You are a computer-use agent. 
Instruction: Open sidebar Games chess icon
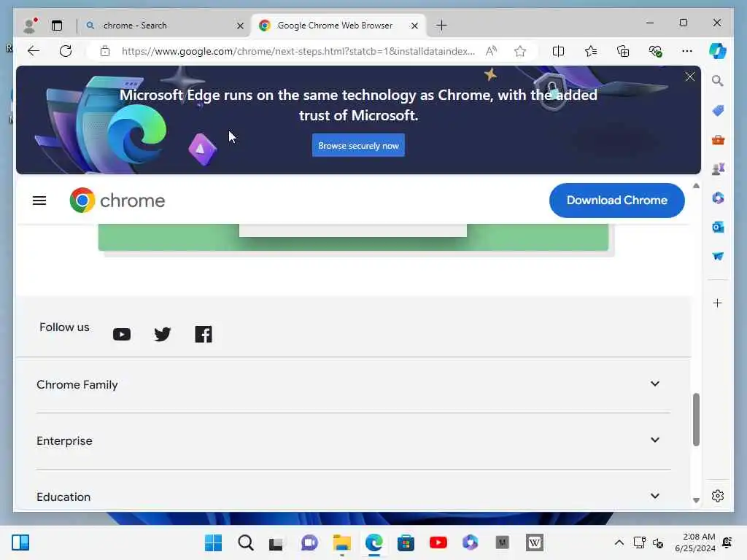(x=718, y=169)
